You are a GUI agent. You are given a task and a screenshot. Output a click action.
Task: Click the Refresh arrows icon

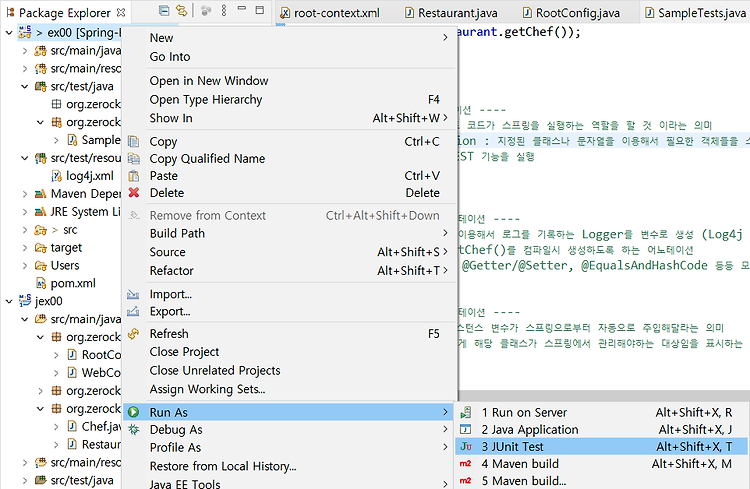click(x=133, y=333)
